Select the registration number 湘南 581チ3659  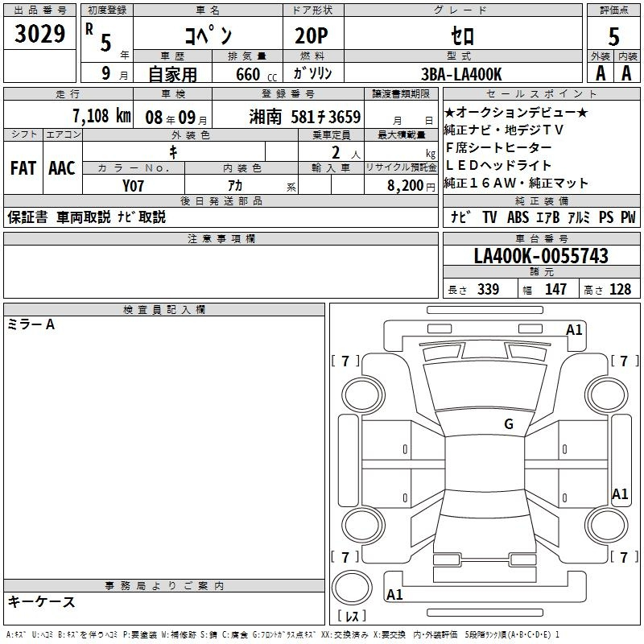pos(305,116)
